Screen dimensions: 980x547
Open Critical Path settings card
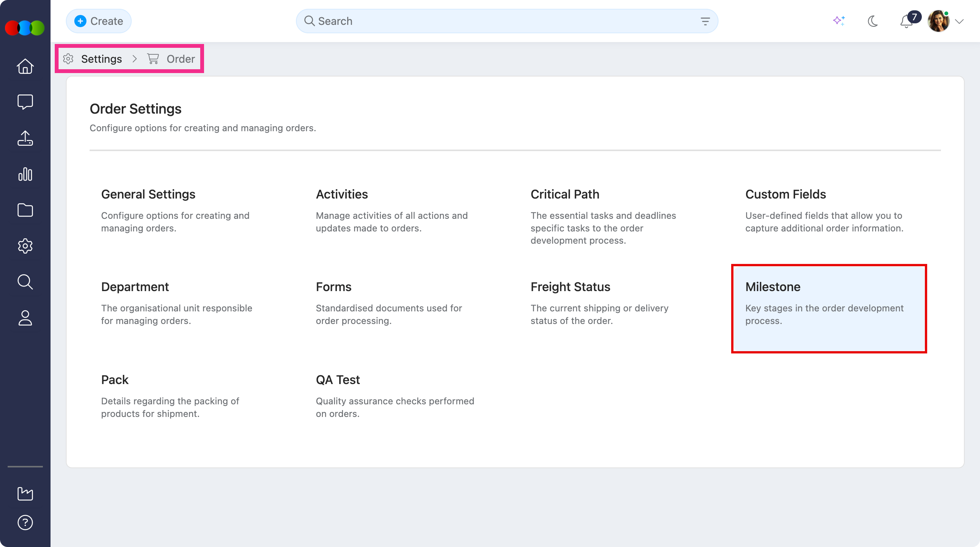click(x=614, y=216)
